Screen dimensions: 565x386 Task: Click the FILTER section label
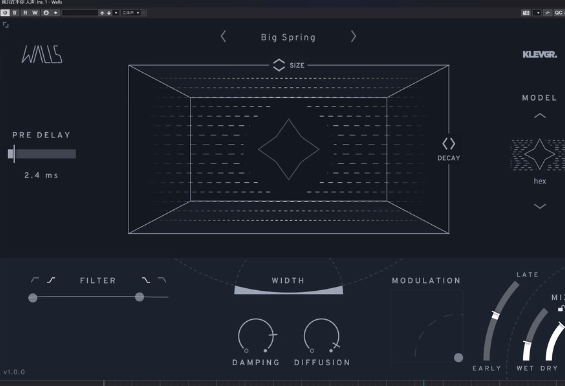(98, 280)
